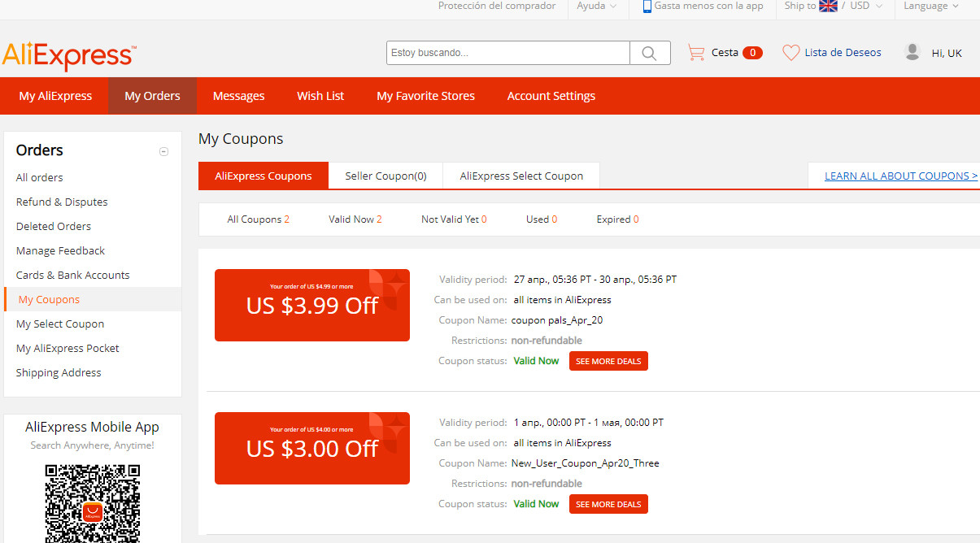Viewport: 980px width, 543px height.
Task: Open Account Settings
Action: (551, 96)
